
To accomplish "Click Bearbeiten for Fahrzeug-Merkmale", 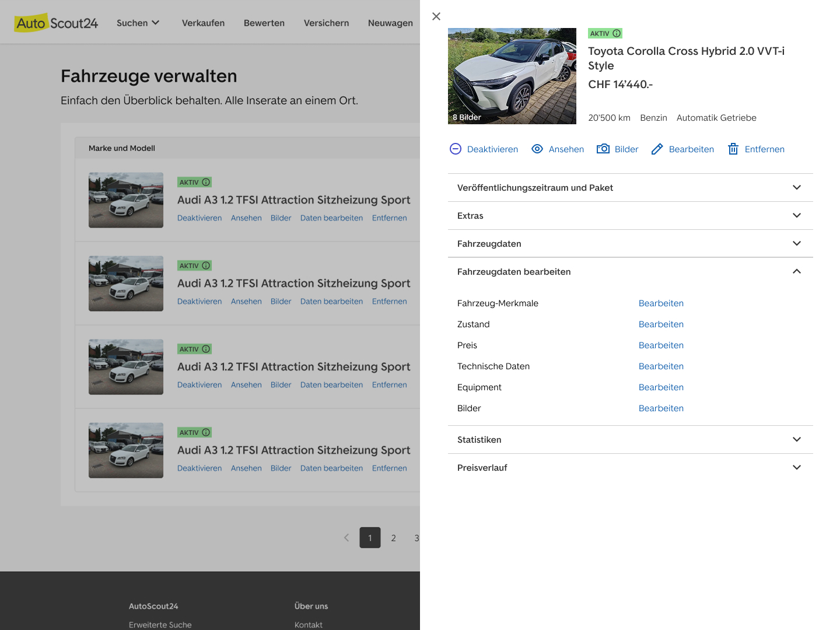I will click(661, 303).
